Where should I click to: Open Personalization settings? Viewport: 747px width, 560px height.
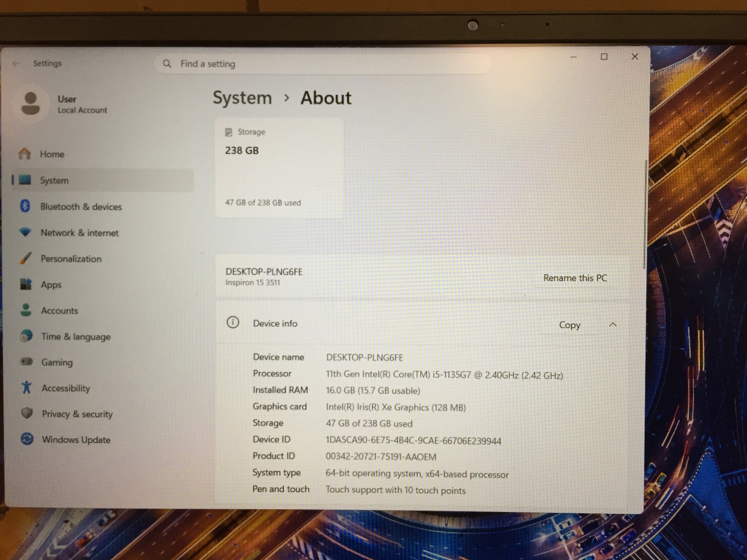click(103, 259)
